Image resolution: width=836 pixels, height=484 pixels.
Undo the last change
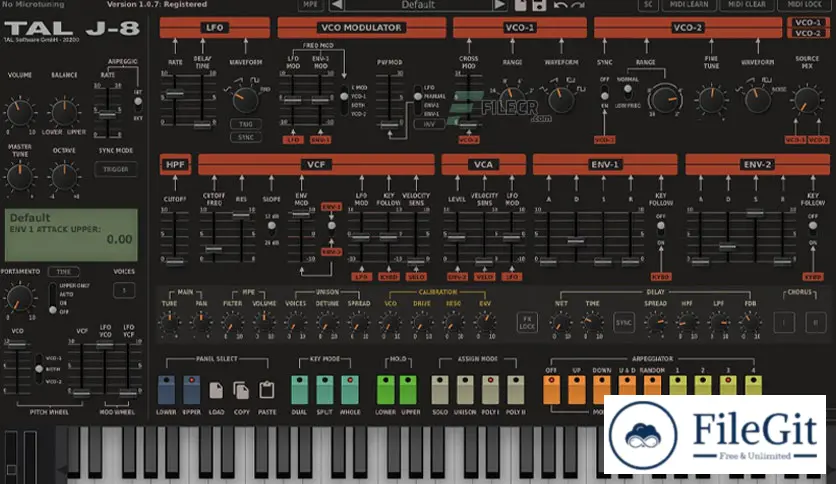coord(560,5)
